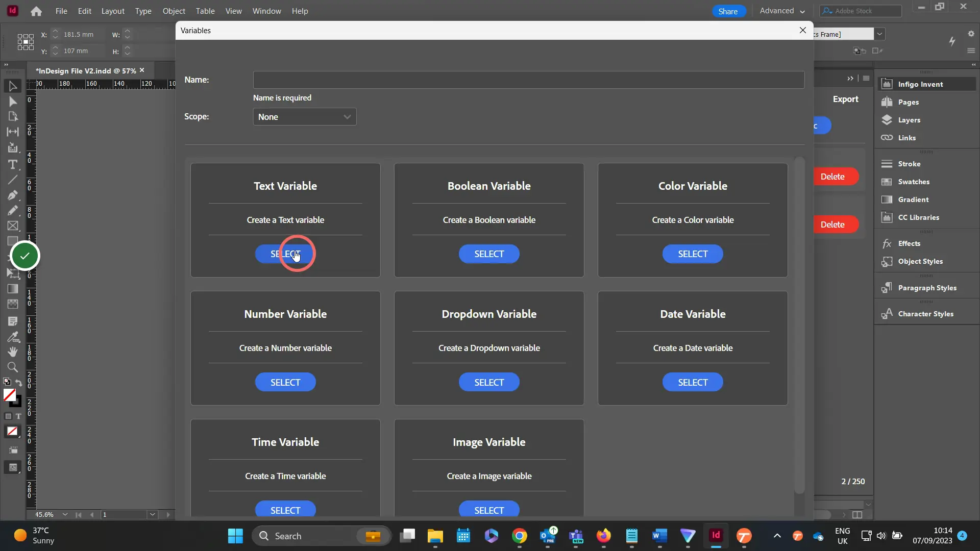Open Microsoft Word from the taskbar
980x551 pixels.
(659, 536)
